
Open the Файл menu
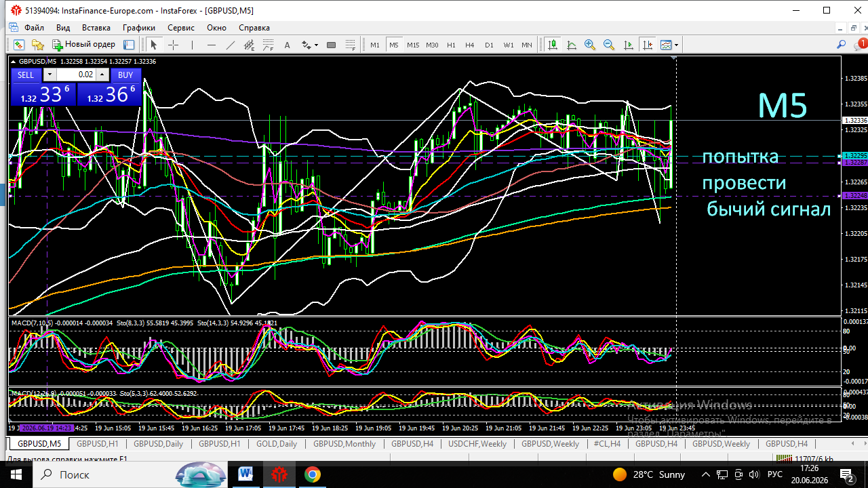click(x=34, y=28)
